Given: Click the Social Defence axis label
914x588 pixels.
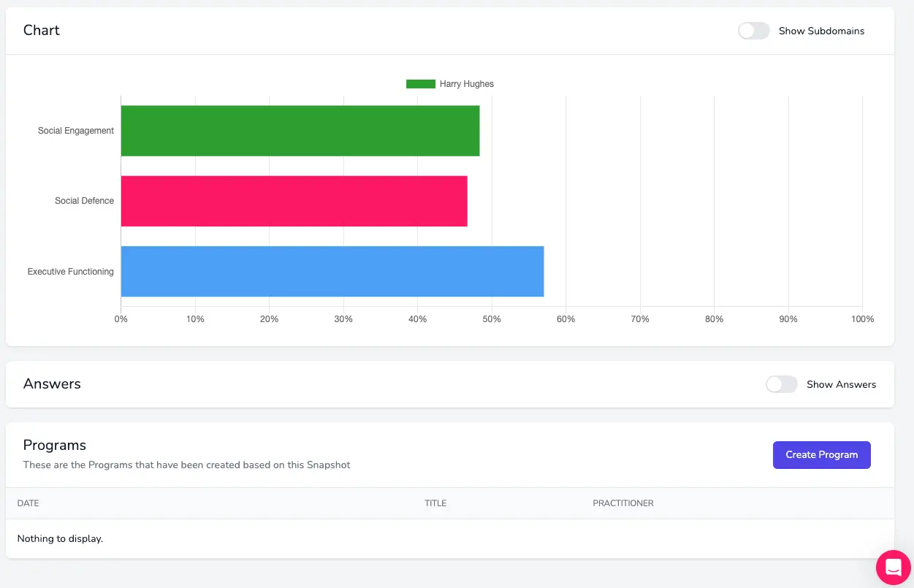Looking at the screenshot, I should coord(84,201).
